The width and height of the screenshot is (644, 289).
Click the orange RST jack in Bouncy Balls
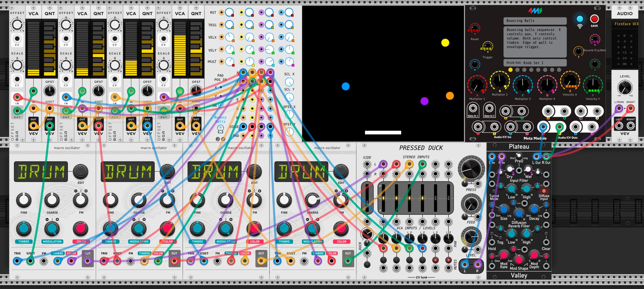pos(221,12)
